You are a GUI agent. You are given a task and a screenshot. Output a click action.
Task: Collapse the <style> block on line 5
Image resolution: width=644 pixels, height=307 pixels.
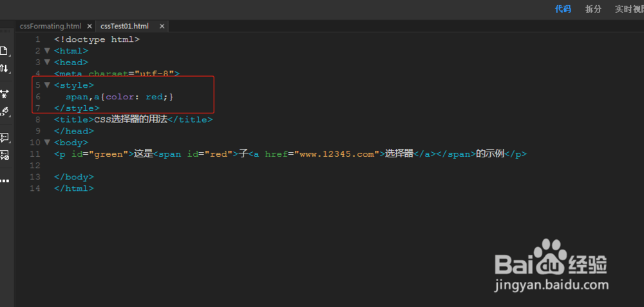tap(47, 84)
